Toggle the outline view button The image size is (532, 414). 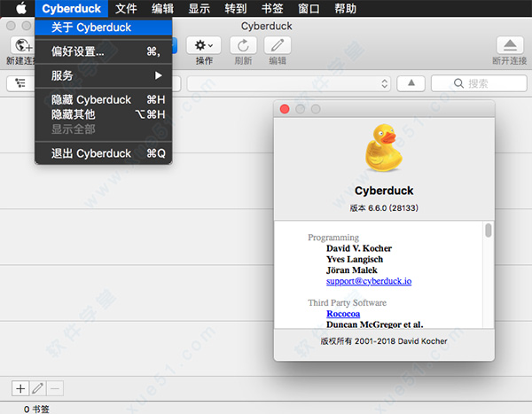(x=20, y=83)
